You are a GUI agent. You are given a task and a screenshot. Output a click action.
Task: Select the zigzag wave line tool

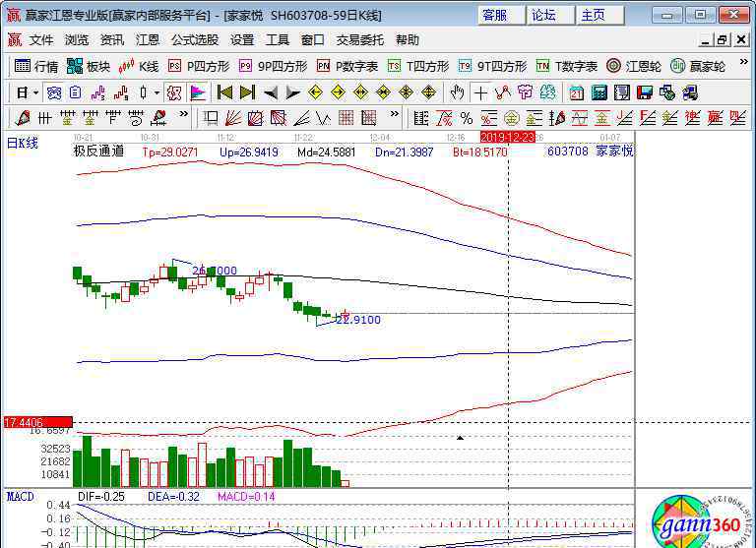click(x=324, y=118)
